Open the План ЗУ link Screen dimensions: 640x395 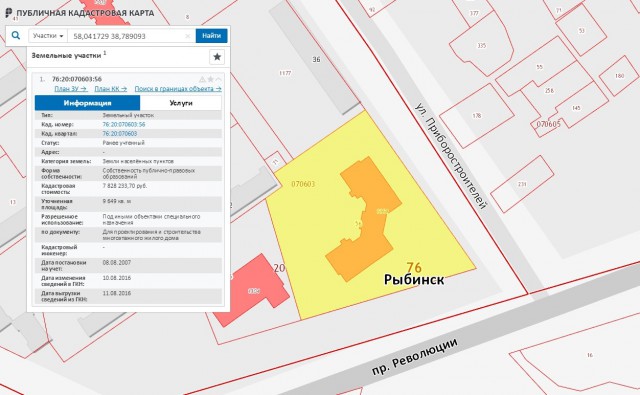click(x=71, y=89)
